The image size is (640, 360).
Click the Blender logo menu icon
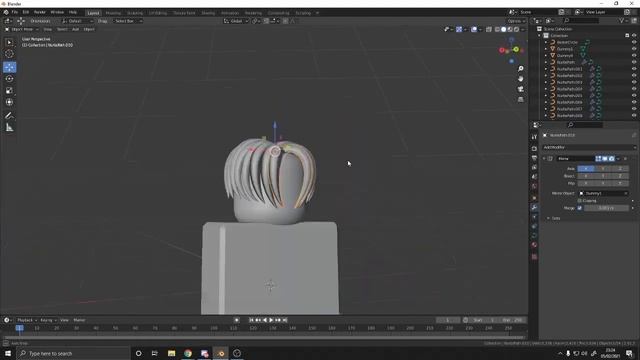6,12
